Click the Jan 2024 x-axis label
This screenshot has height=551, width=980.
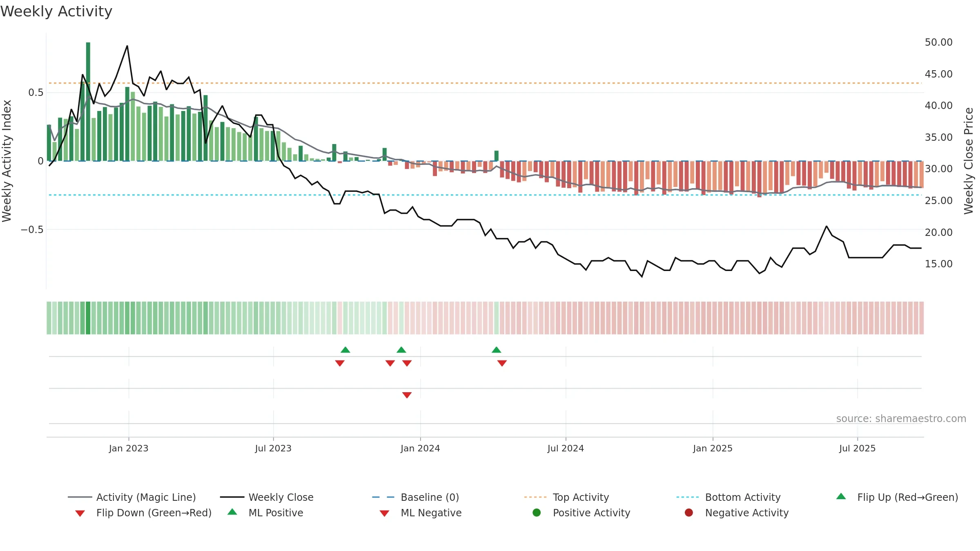click(420, 448)
